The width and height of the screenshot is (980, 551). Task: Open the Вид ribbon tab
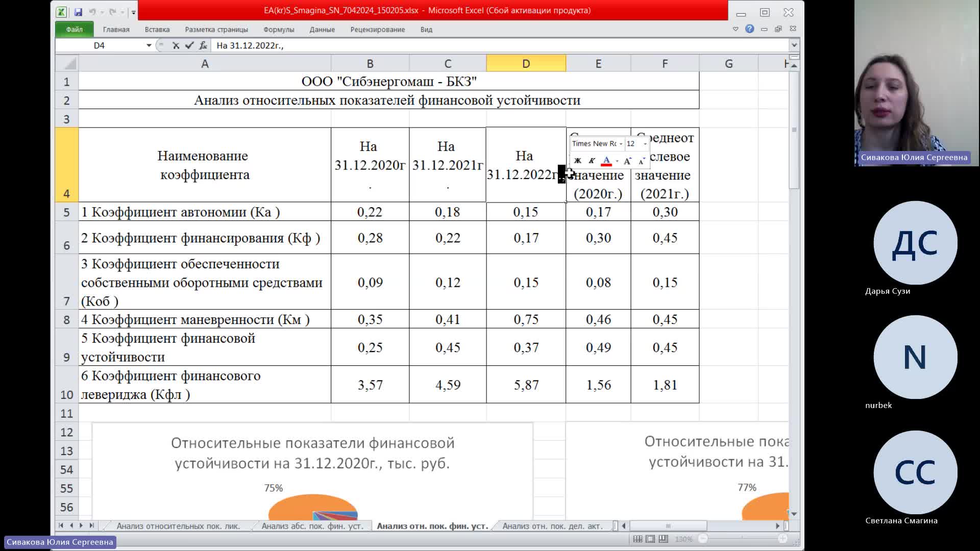(x=426, y=29)
